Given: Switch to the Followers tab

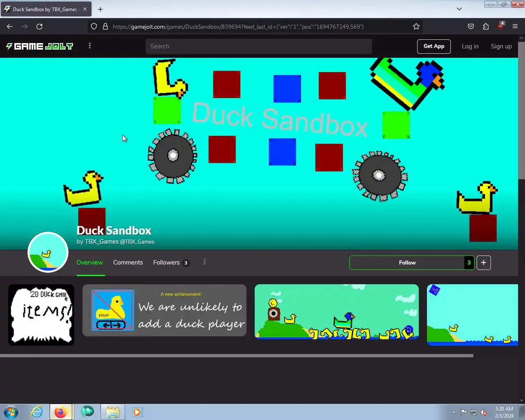Looking at the screenshot, I should click(x=171, y=262).
